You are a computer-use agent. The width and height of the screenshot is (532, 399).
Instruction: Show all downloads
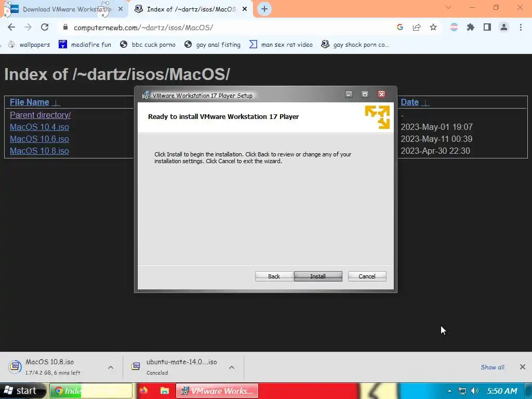coord(493,367)
